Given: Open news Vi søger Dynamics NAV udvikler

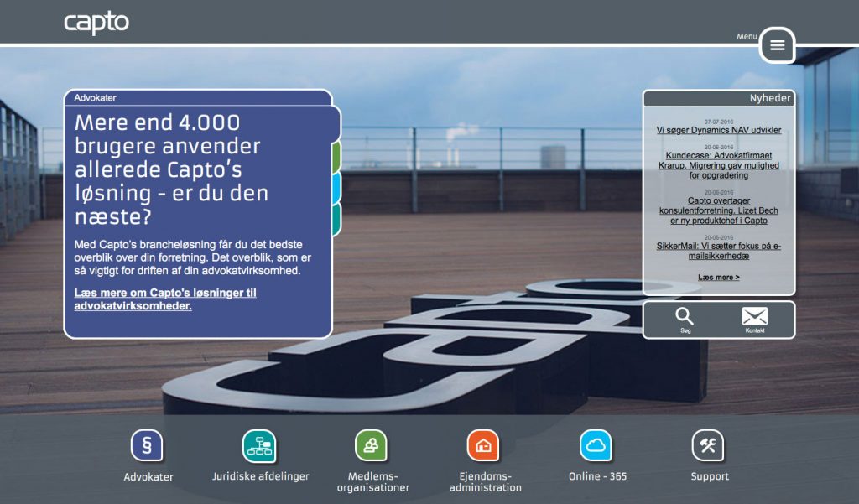Looking at the screenshot, I should [719, 130].
